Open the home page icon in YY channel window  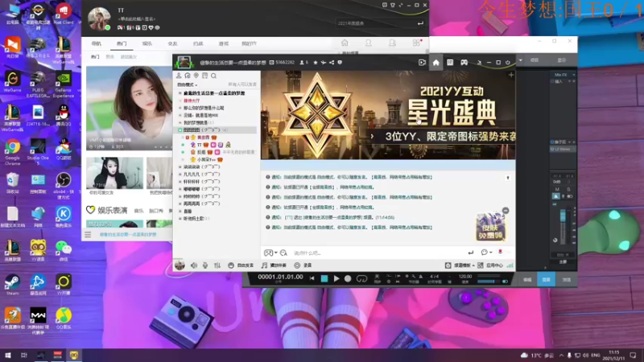(x=436, y=63)
